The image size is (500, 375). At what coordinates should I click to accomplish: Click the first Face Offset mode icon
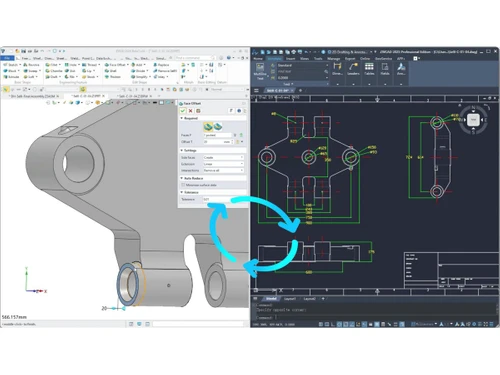(x=208, y=126)
